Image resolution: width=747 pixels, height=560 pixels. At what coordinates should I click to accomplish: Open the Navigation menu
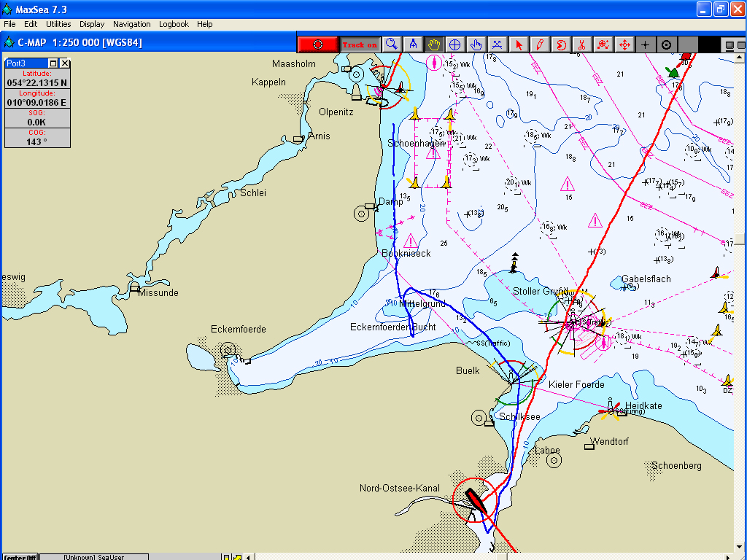131,24
